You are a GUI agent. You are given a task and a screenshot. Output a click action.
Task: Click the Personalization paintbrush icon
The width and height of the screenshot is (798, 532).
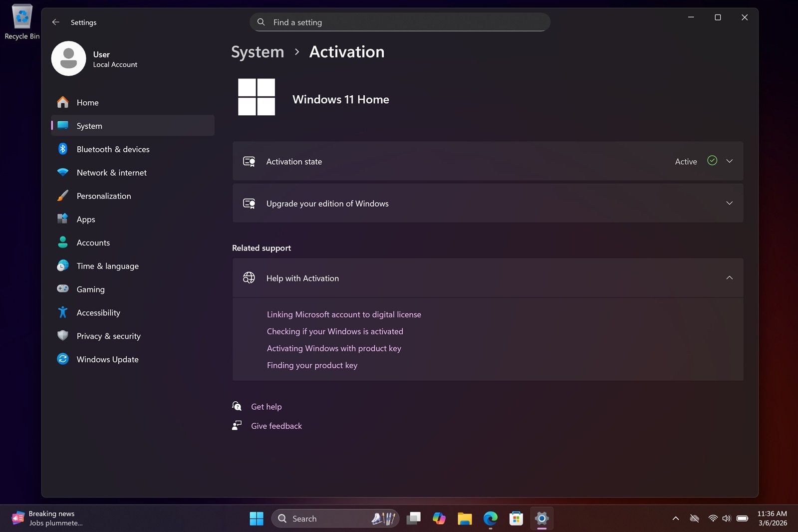(63, 196)
